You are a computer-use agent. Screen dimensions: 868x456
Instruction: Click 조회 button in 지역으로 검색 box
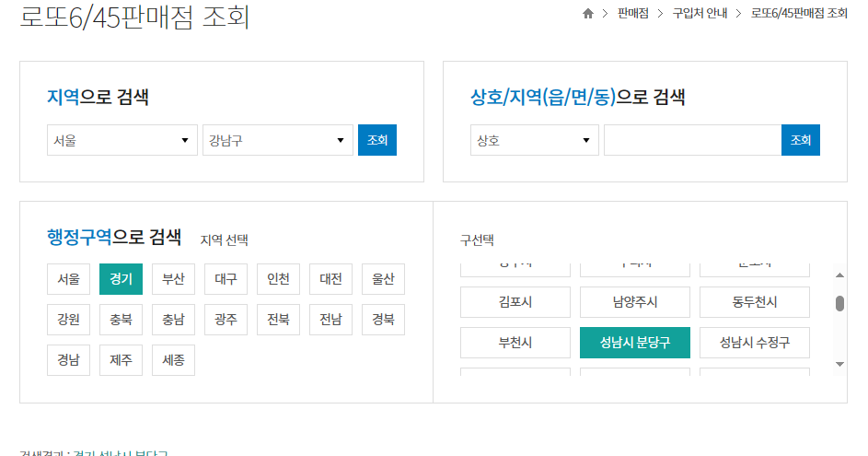point(377,140)
